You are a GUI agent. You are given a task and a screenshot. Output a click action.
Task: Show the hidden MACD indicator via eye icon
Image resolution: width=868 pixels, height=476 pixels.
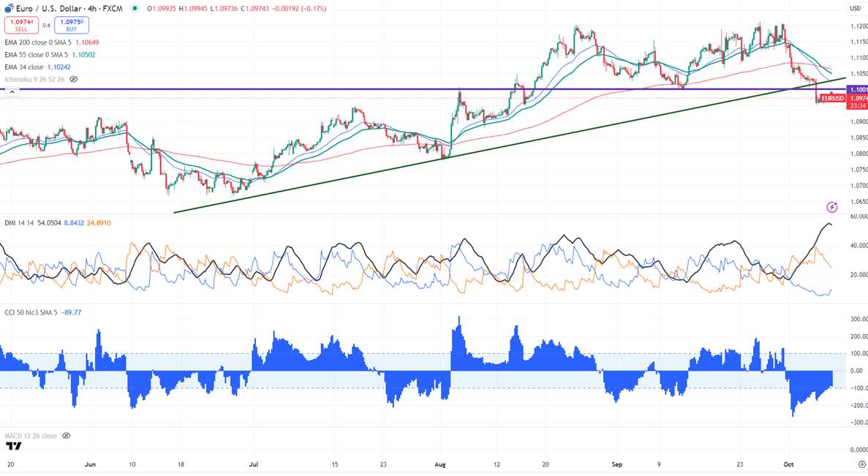67,436
